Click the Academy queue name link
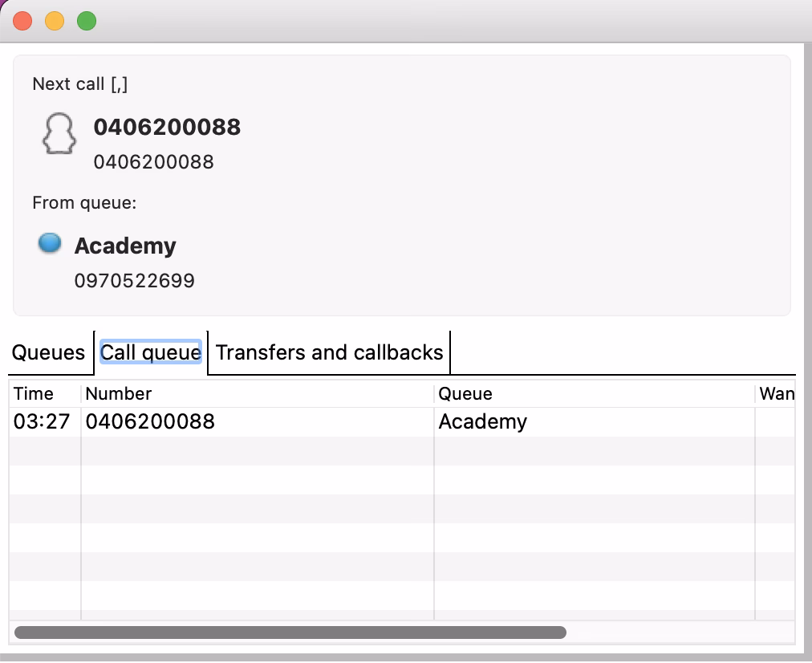 [125, 246]
